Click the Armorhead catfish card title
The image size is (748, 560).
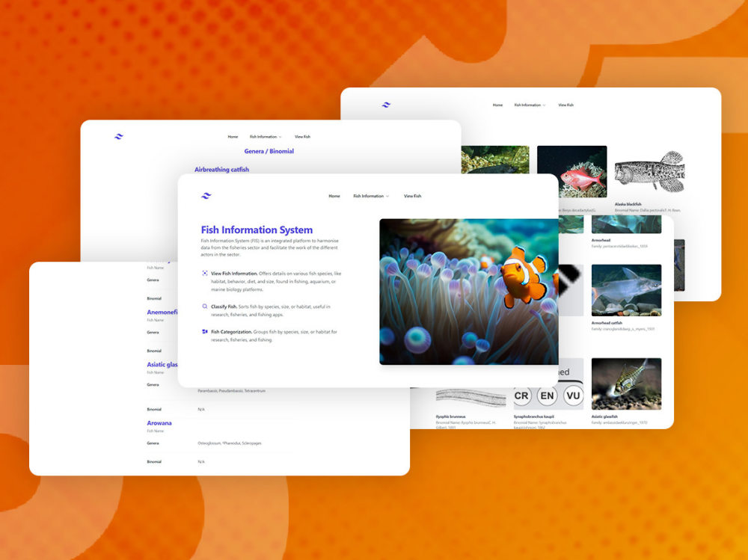pos(607,323)
